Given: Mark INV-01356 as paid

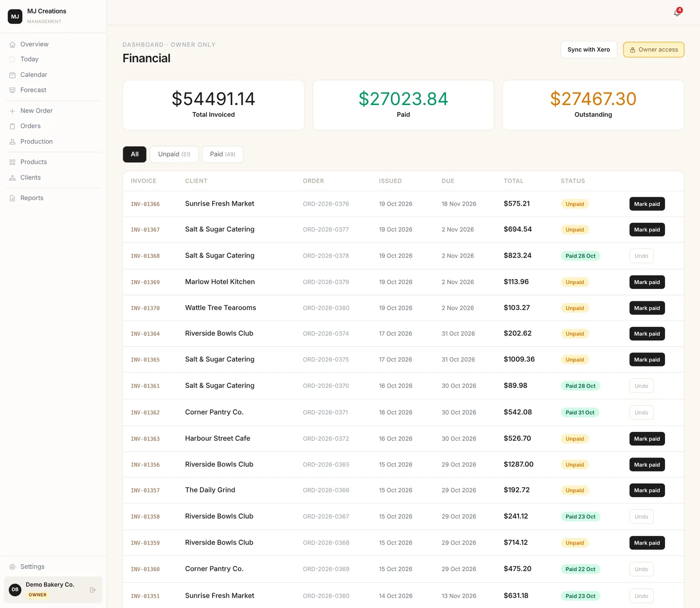Looking at the screenshot, I should click(647, 464).
